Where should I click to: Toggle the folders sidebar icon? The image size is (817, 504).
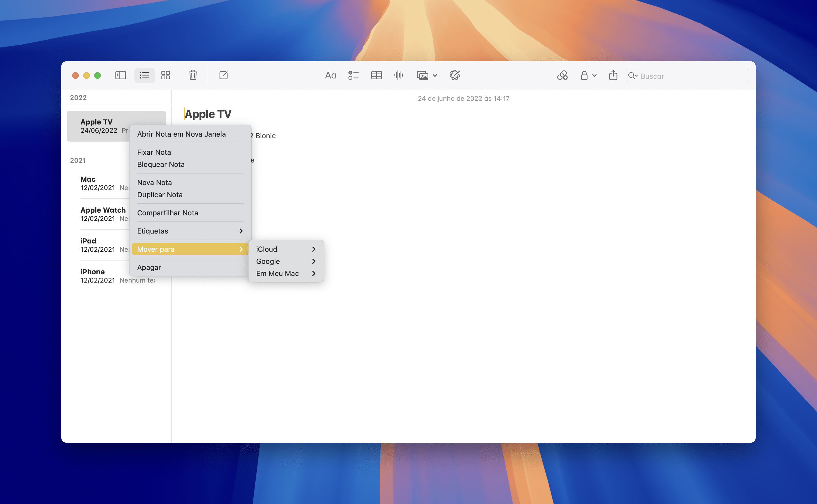(x=120, y=75)
